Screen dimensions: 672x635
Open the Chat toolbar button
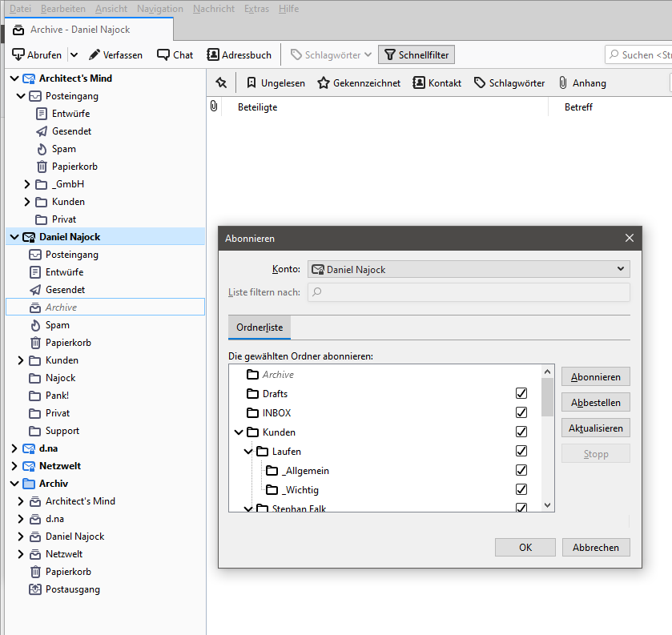(x=175, y=54)
